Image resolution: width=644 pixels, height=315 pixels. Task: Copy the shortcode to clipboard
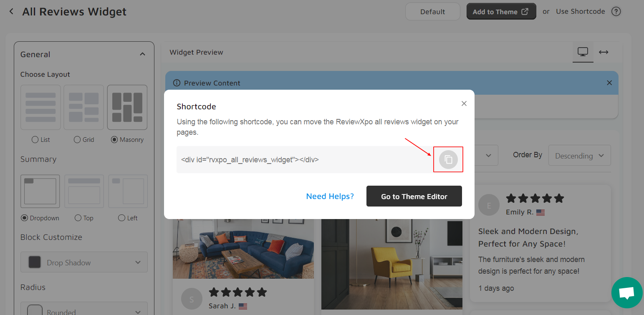(x=448, y=159)
